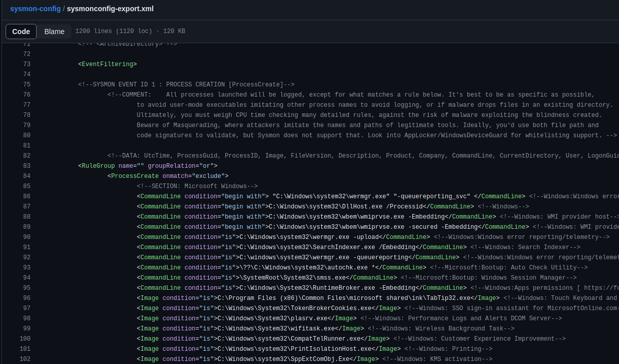This screenshot has height=364, width=619.
Task: Click line number 102
Action: coord(25,359)
